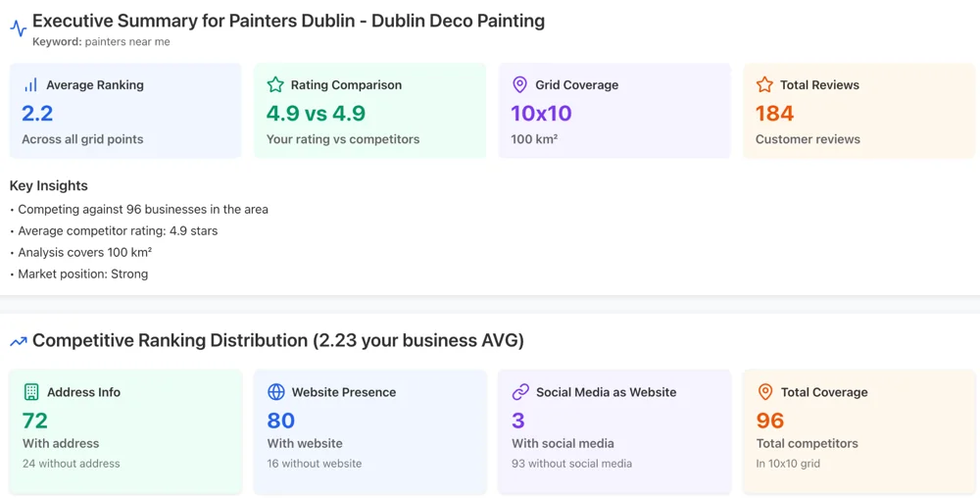This screenshot has height=498, width=980.
Task: Click the trending arrow icon by Competitive Ranking
Action: point(19,341)
